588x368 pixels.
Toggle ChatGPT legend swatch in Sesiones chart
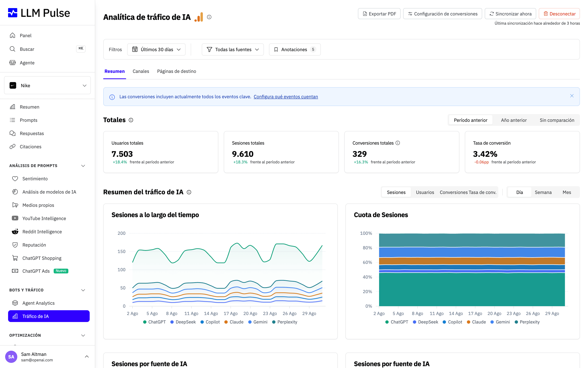click(145, 322)
